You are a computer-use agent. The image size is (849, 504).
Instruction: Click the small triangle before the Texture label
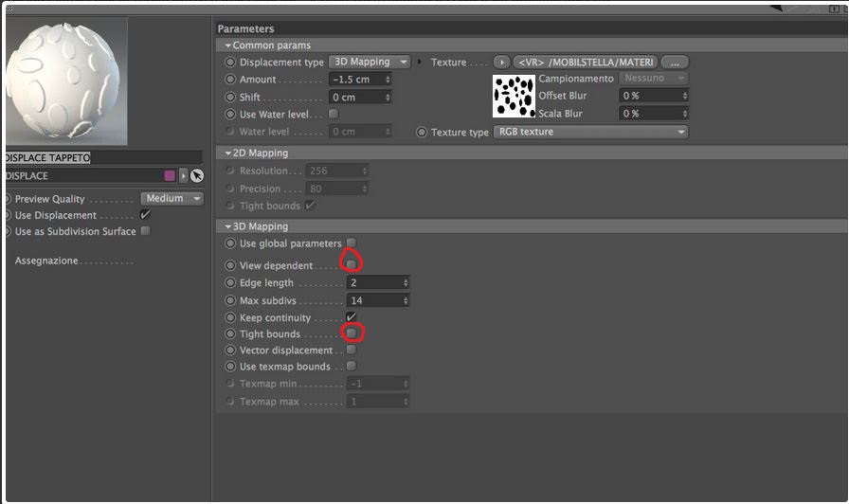(420, 62)
